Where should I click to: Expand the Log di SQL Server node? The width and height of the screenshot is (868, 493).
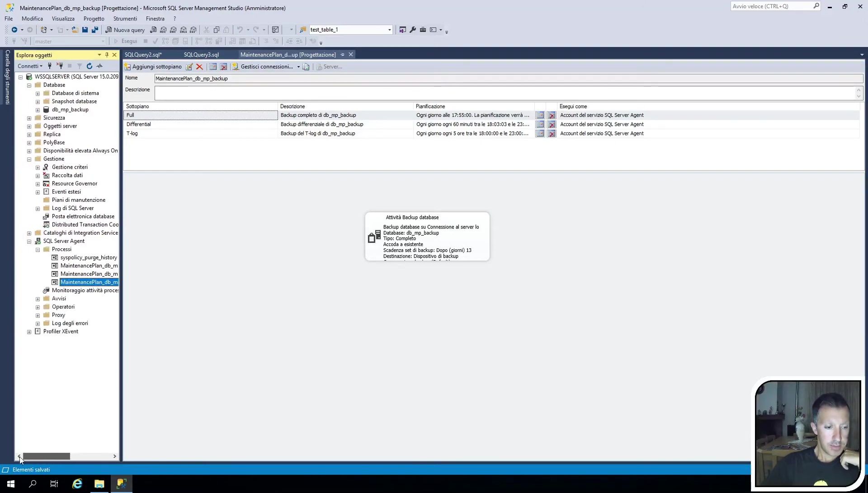click(38, 209)
